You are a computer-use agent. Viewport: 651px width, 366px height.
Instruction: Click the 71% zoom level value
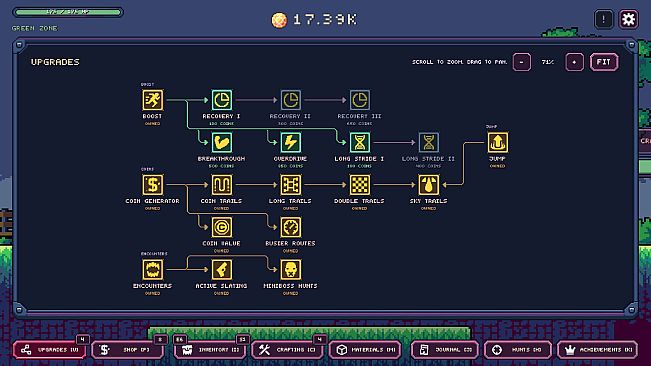click(x=548, y=62)
